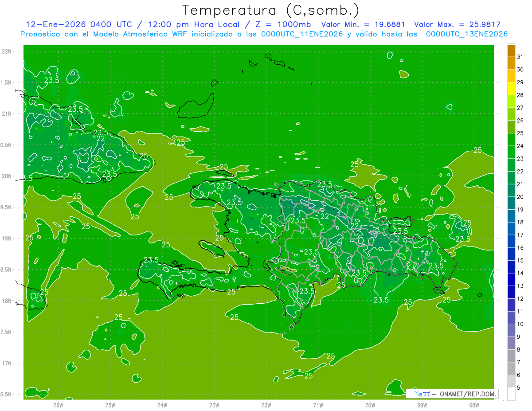Screen dimensions: 532x411
Task: Click the 18 value on the color scale
Action: coord(520,222)
